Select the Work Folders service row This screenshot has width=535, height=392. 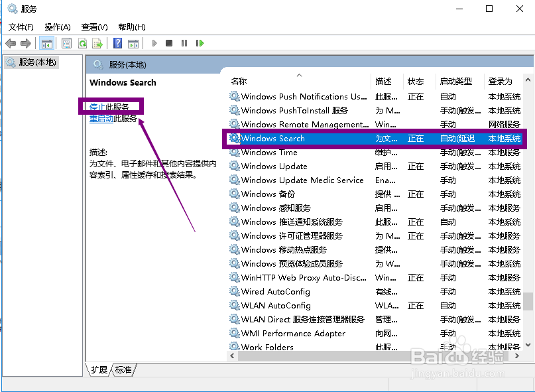[x=375, y=347]
